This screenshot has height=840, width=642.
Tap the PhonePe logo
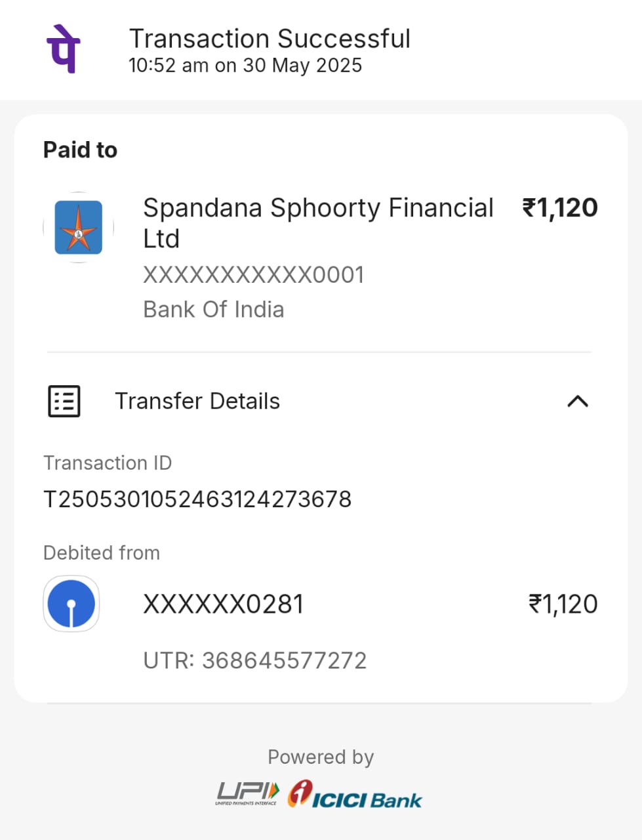tap(63, 49)
